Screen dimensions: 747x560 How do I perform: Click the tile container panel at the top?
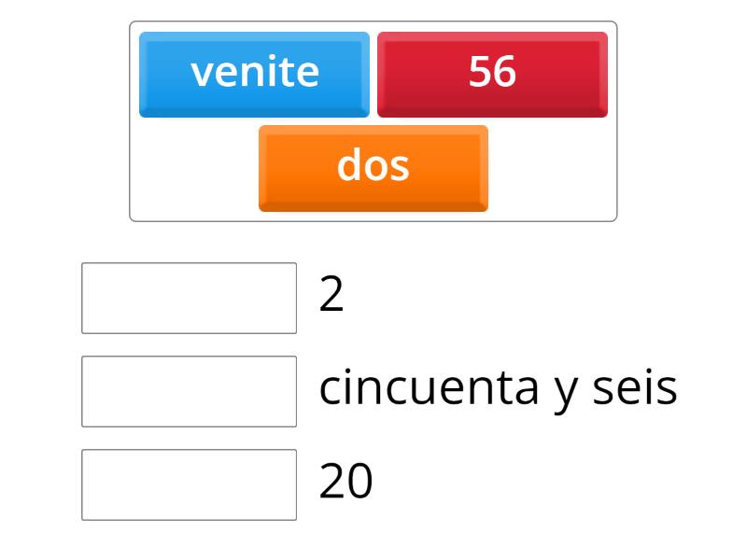(x=373, y=117)
